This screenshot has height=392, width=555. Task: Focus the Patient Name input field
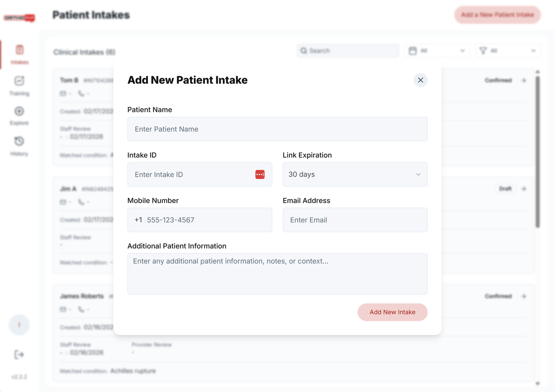(277, 129)
